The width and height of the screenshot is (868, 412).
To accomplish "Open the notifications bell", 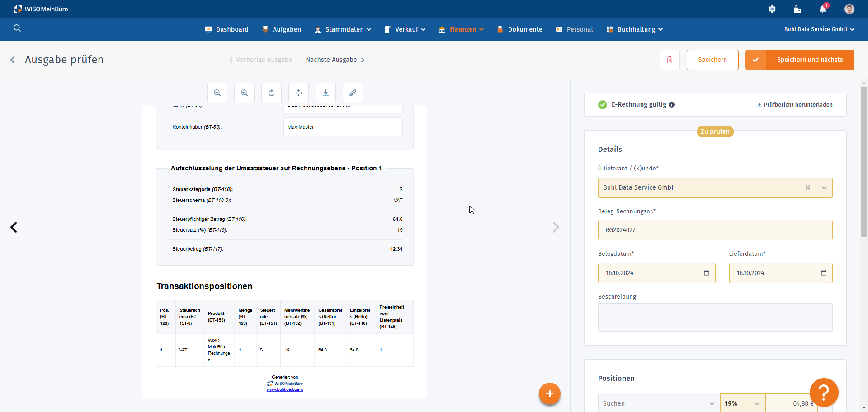I will tap(823, 9).
